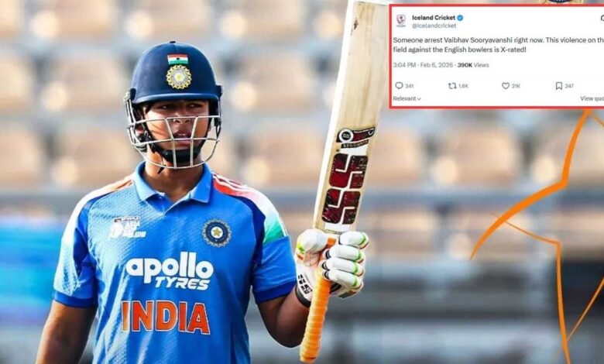Viewport: 604px width, 364px height.
Task: Expand the Relevant sort dropdown
Action: (407, 98)
